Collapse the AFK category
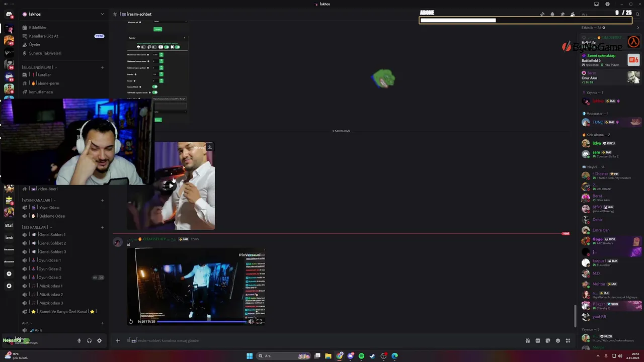The height and width of the screenshot is (362, 644). (27, 323)
